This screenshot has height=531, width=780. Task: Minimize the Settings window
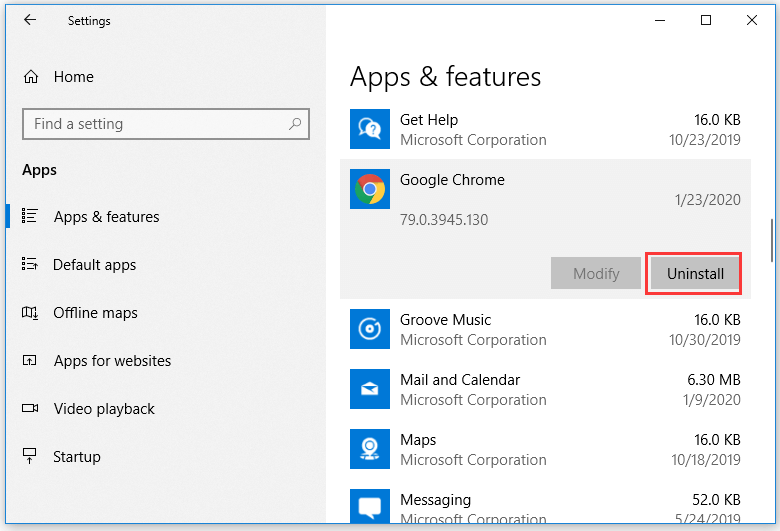click(660, 20)
